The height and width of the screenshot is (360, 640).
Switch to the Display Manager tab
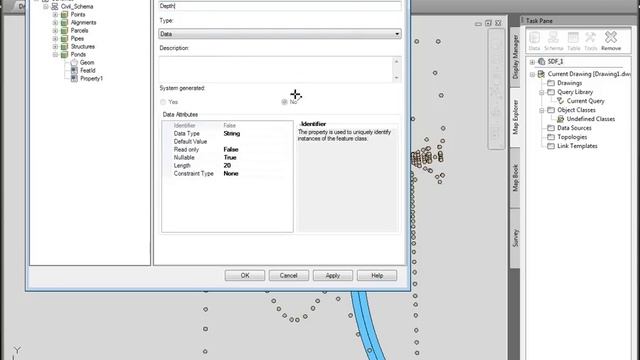(x=515, y=57)
